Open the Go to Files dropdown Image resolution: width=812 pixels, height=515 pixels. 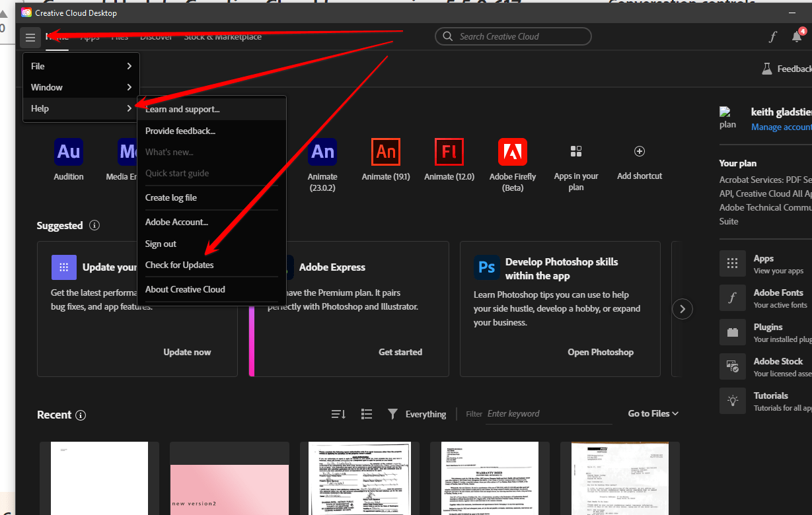coord(653,413)
